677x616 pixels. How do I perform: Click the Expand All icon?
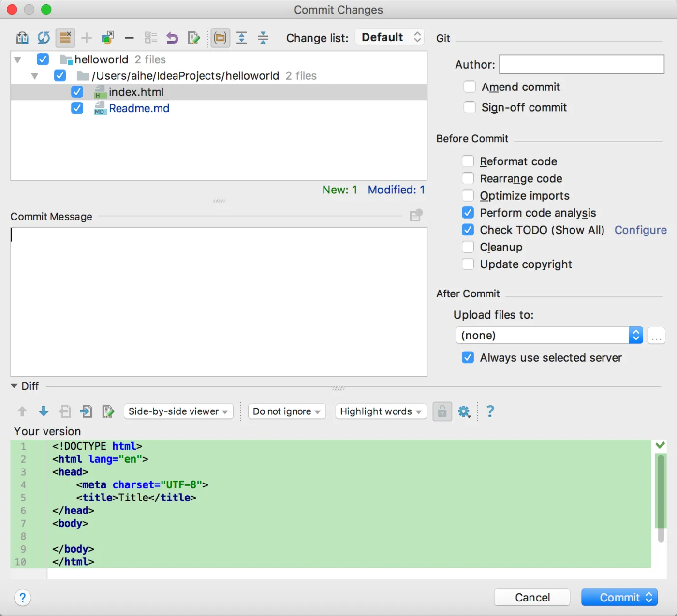tap(242, 38)
